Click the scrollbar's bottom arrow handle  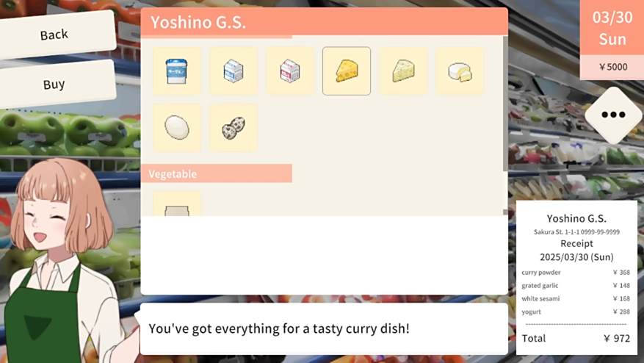(505, 212)
